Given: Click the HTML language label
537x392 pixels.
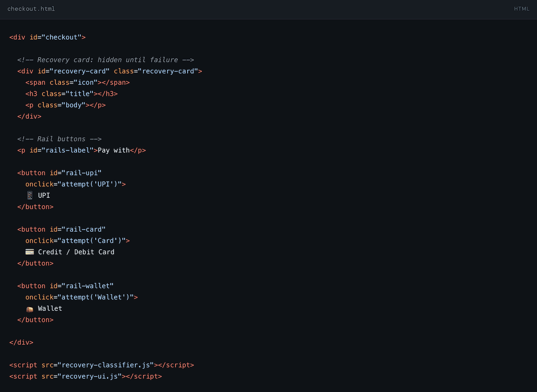Looking at the screenshot, I should (x=522, y=9).
